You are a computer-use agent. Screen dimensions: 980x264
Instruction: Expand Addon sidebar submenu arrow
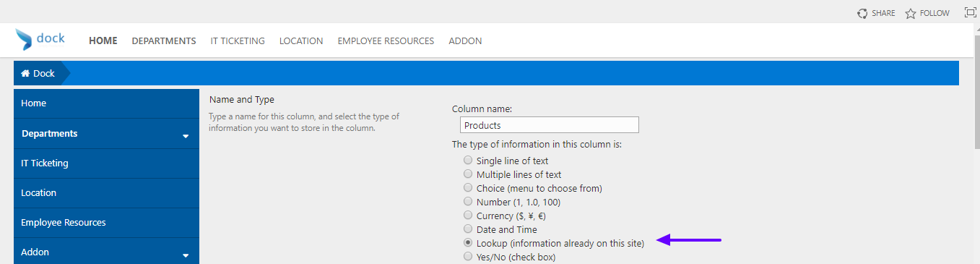point(186,255)
